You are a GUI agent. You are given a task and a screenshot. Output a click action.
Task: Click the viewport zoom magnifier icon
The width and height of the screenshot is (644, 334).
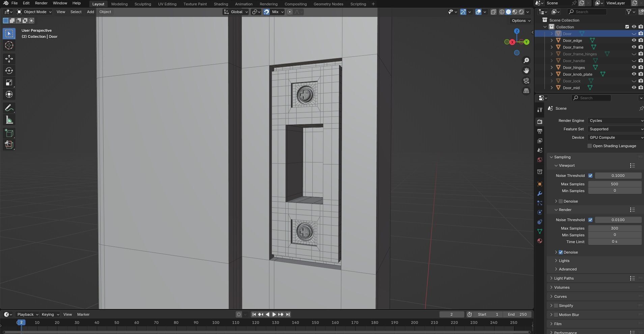pos(526,60)
